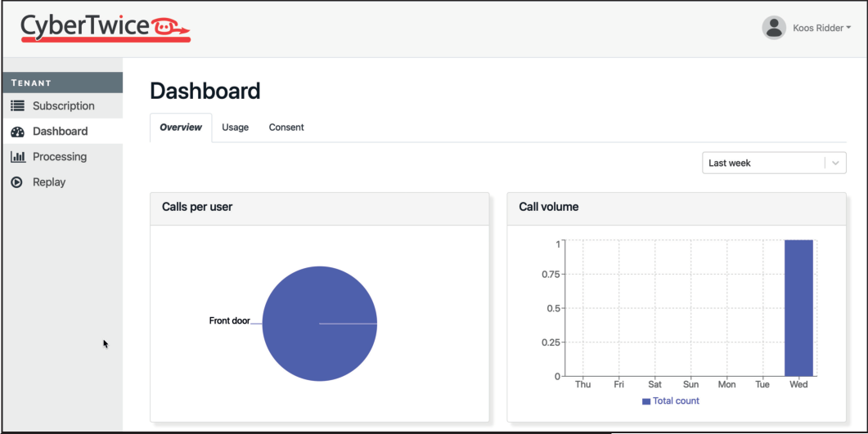868x434 pixels.
Task: Open the Processing section
Action: pyautogui.click(x=62, y=156)
